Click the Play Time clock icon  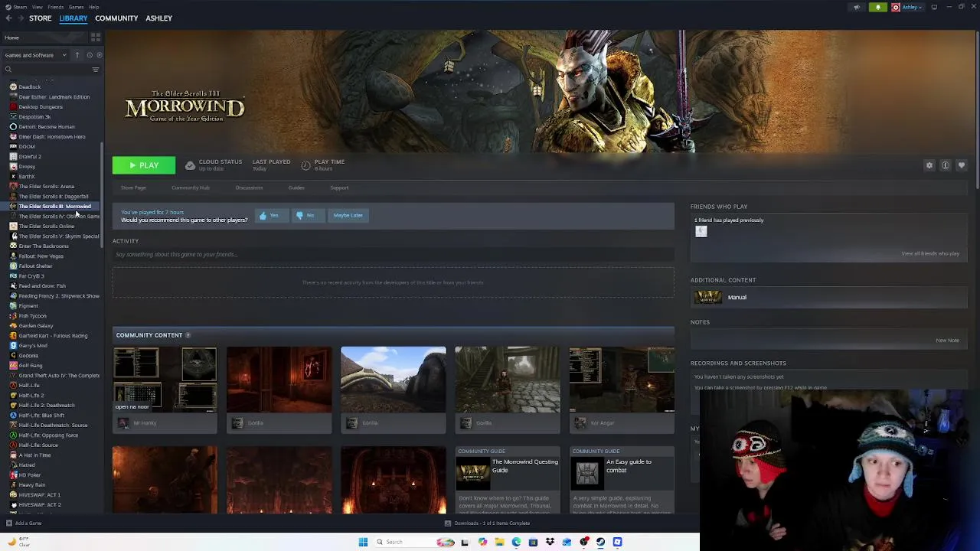coord(305,165)
